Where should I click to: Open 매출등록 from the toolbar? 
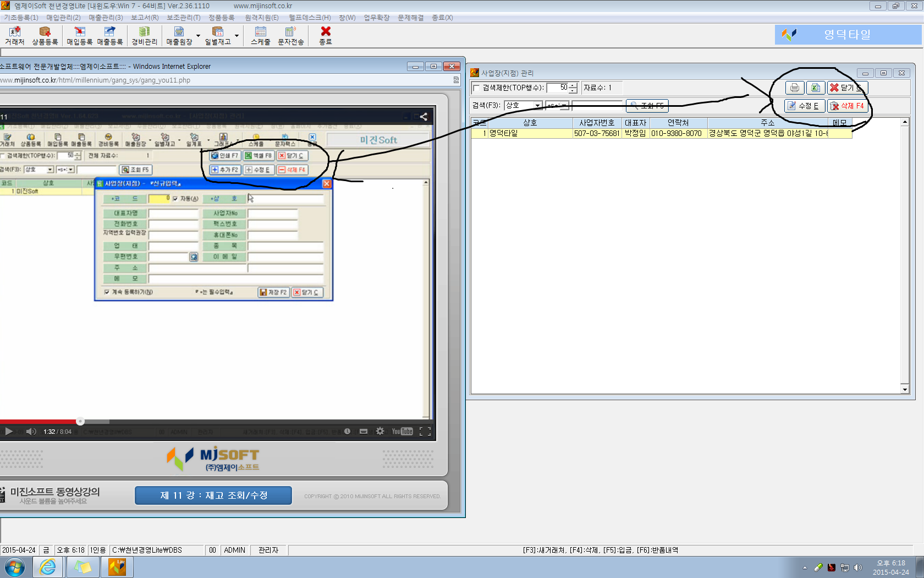(110, 36)
